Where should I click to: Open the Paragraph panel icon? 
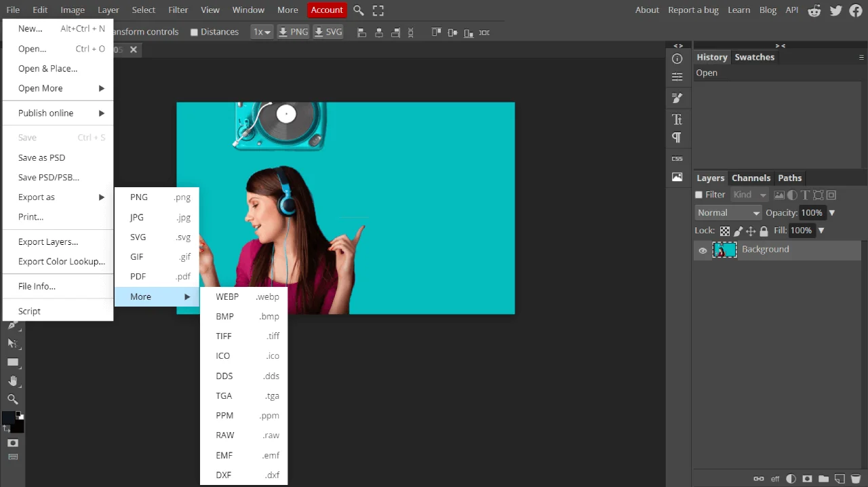pos(677,138)
